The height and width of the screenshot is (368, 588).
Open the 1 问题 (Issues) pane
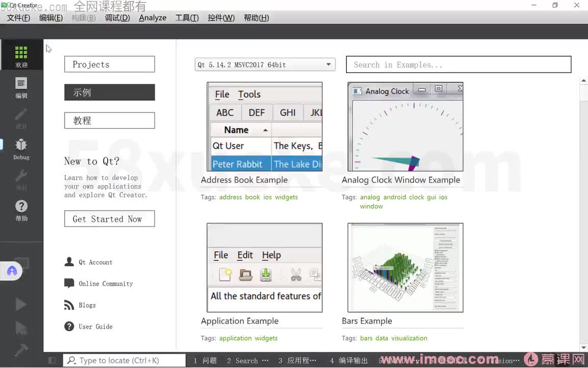(205, 360)
